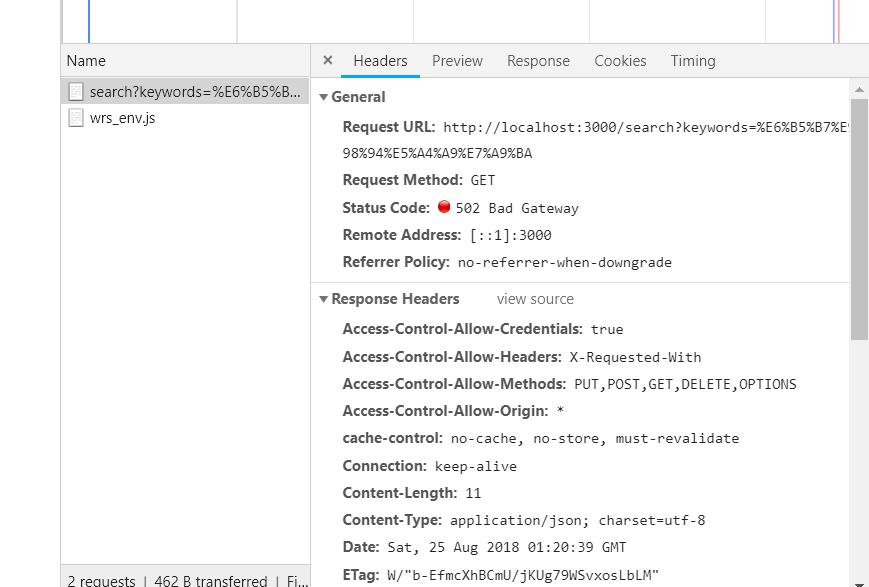Click the no-referrer-when-downgrade value
Screen dimensions: 869x587
pos(565,262)
